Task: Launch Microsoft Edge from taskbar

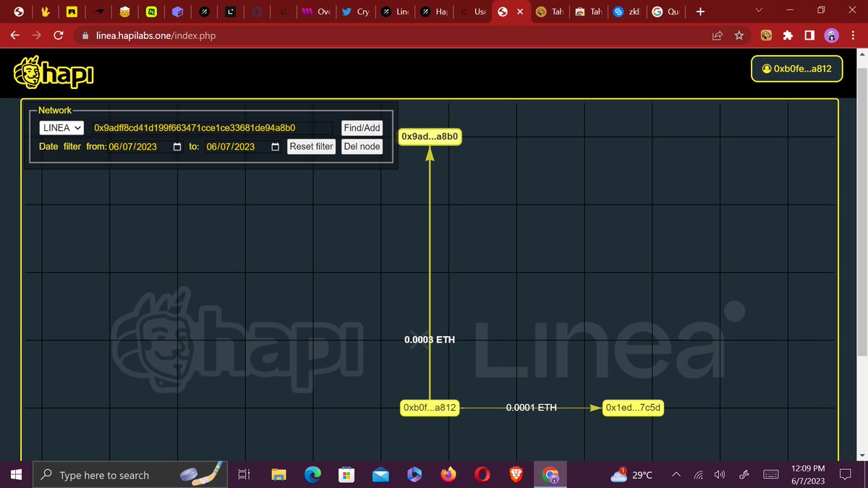Action: point(312,475)
